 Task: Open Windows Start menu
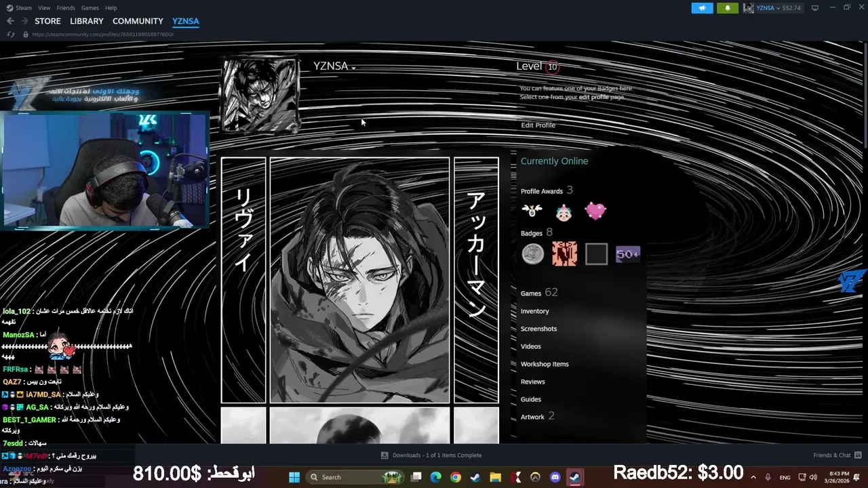pos(294,477)
